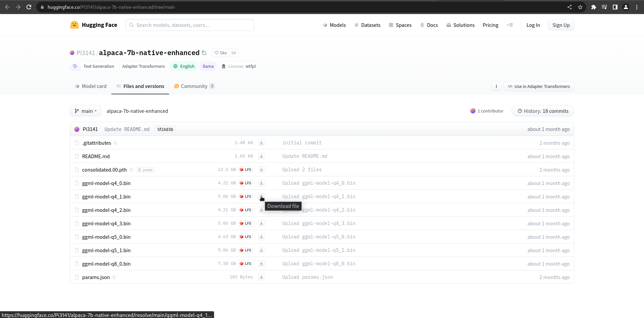This screenshot has width=644, height=318.
Task: Click the English language tag
Action: pos(184,66)
